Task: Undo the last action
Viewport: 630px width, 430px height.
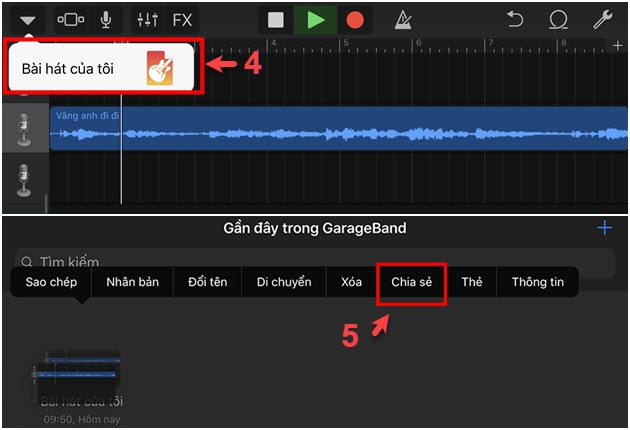Action: pos(515,20)
